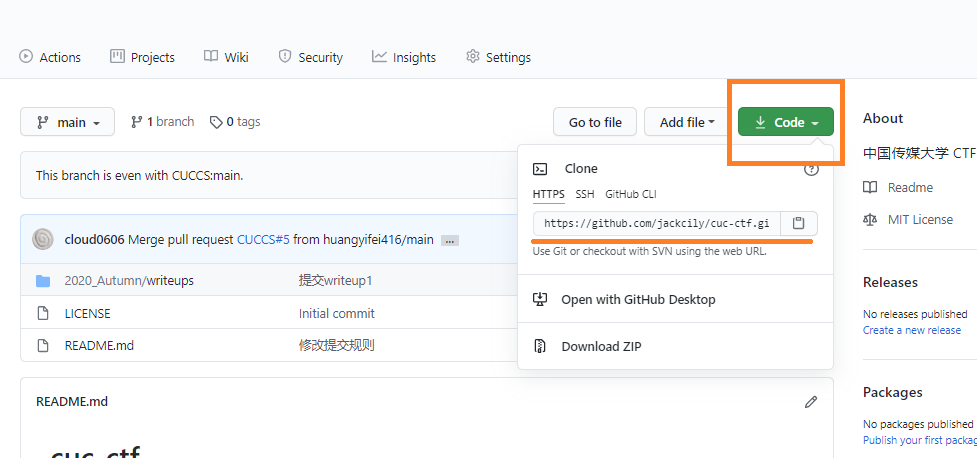Screen dimensions: 977x458
Task: Copy clone URL with clipboard icon
Action: [x=799, y=223]
